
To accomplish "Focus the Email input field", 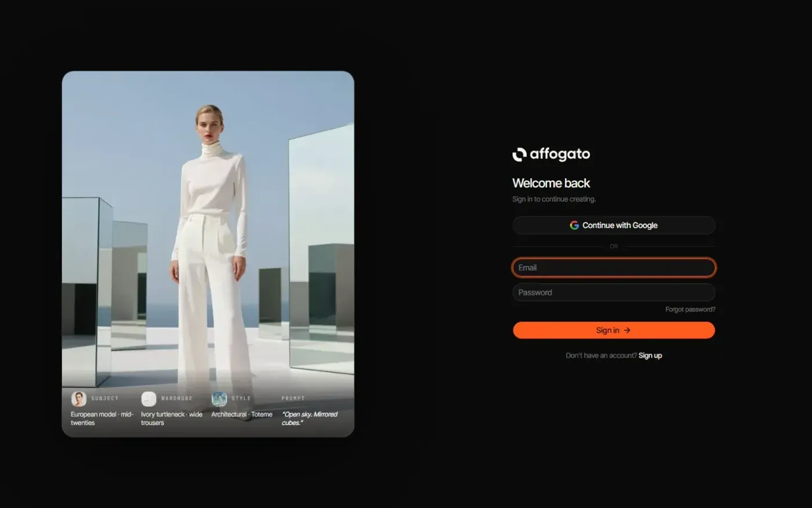I will click(x=614, y=268).
